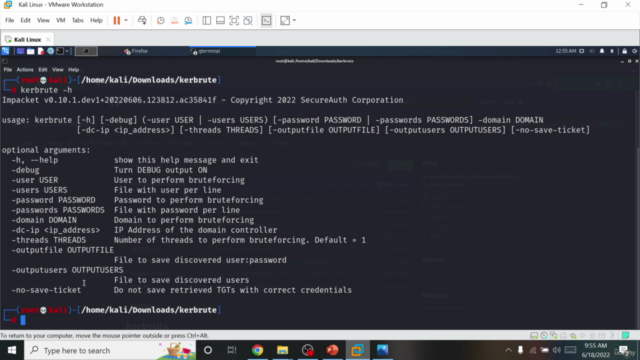Open the VMware message log note icon
This screenshot has width=640, height=360.
click(625, 336)
